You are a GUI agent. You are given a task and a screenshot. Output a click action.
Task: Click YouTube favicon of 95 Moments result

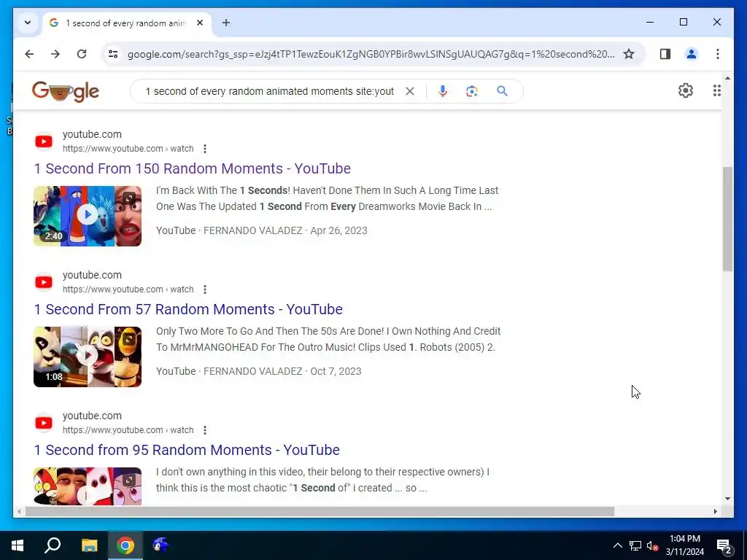(44, 423)
